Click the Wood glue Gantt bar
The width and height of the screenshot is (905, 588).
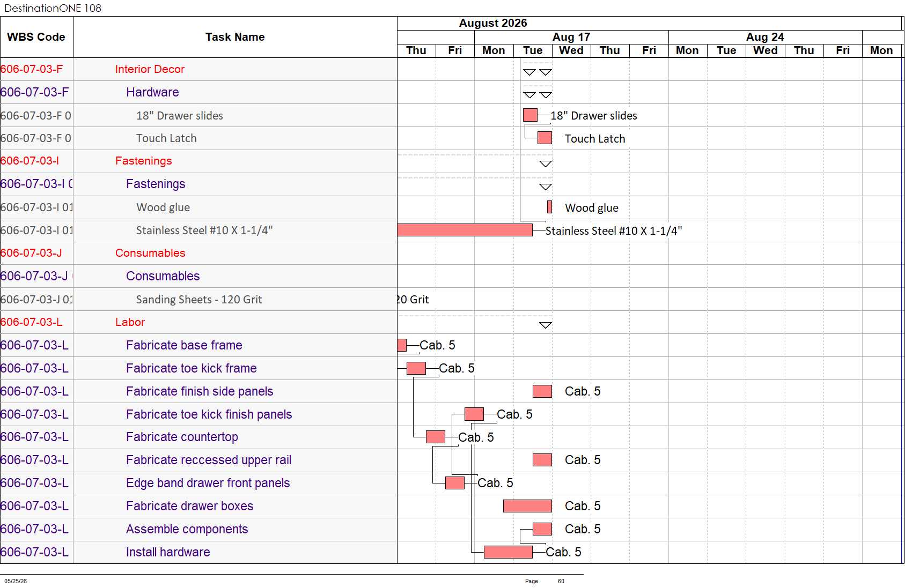coord(549,207)
